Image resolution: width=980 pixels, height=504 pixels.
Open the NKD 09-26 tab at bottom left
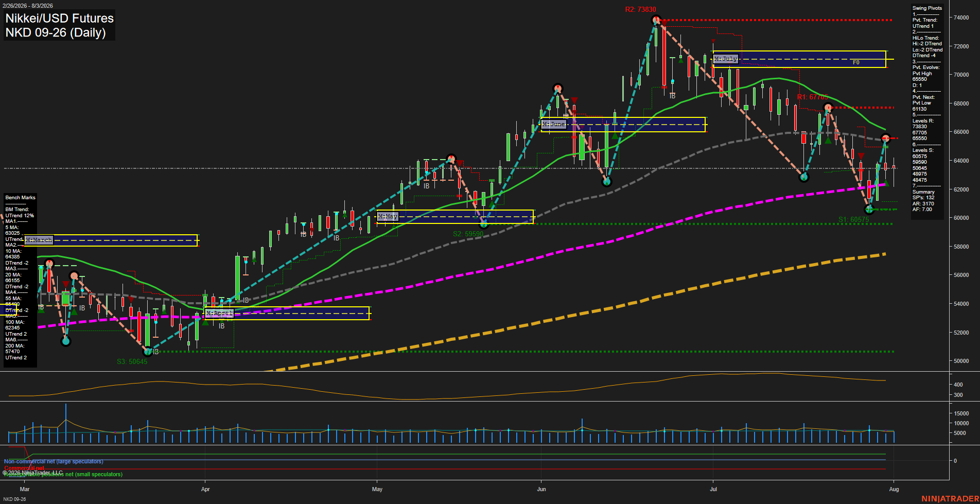[14, 499]
